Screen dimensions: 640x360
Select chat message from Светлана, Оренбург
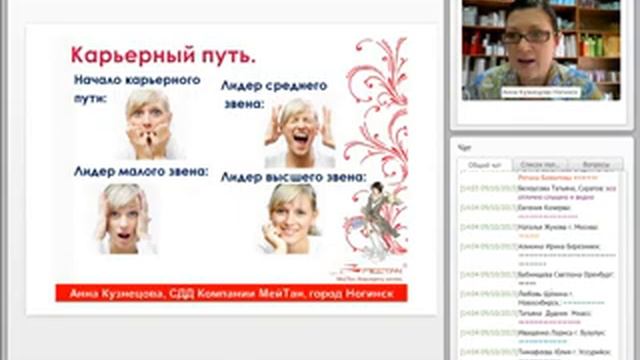tap(539, 278)
